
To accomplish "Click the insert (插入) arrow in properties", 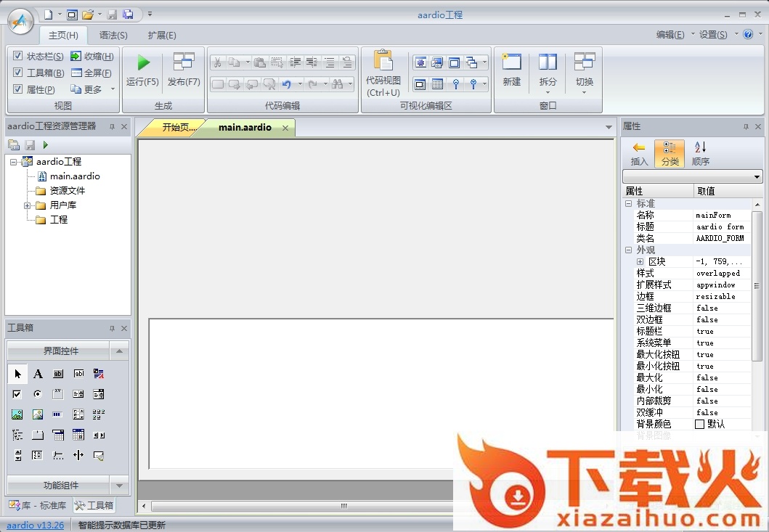I will coord(639,153).
